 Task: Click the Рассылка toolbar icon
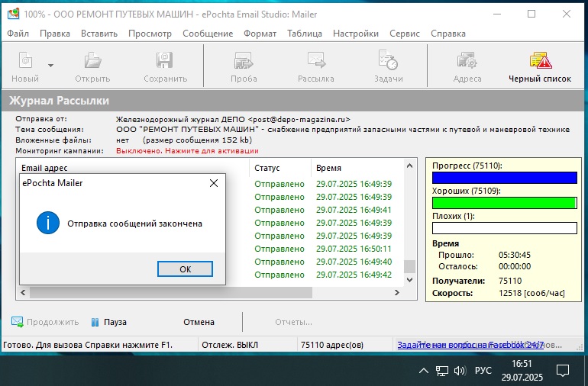316,60
